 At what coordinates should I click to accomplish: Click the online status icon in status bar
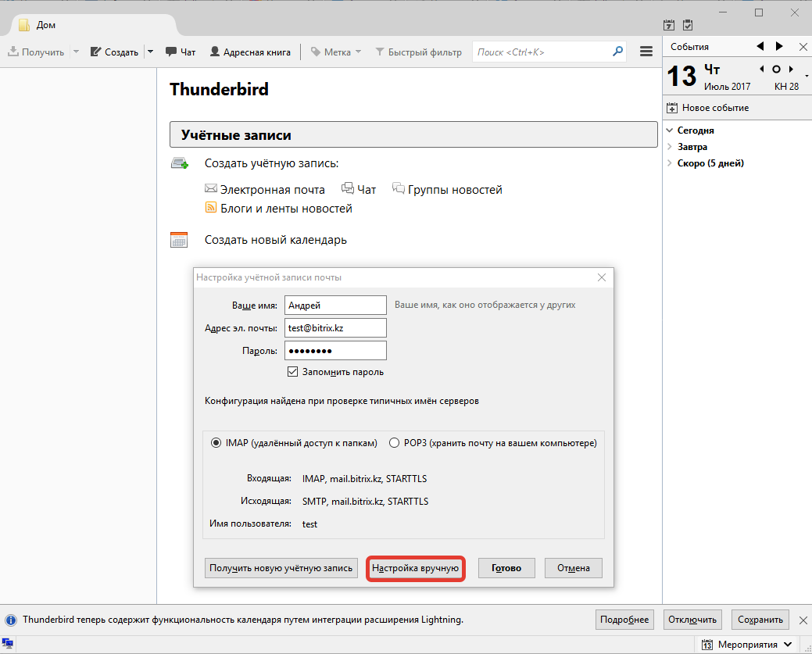(8, 644)
